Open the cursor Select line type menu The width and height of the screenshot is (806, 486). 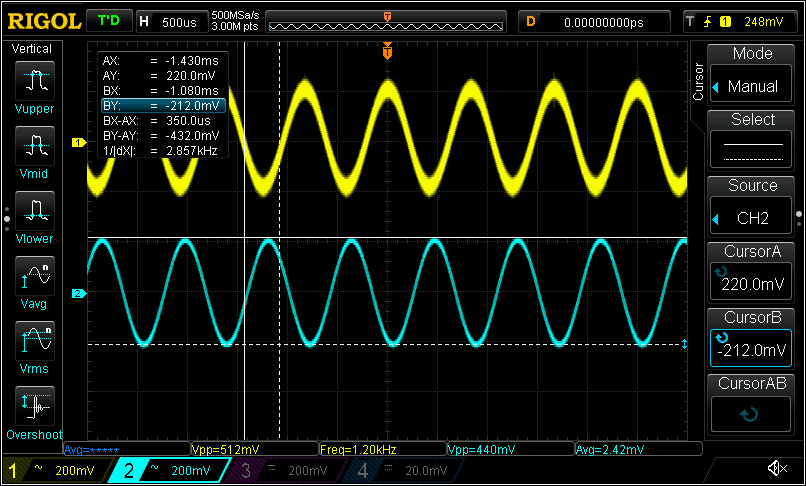752,140
